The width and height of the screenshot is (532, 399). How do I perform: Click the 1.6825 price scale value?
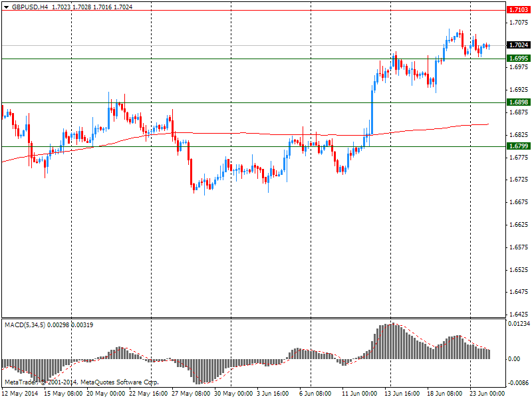pos(519,135)
